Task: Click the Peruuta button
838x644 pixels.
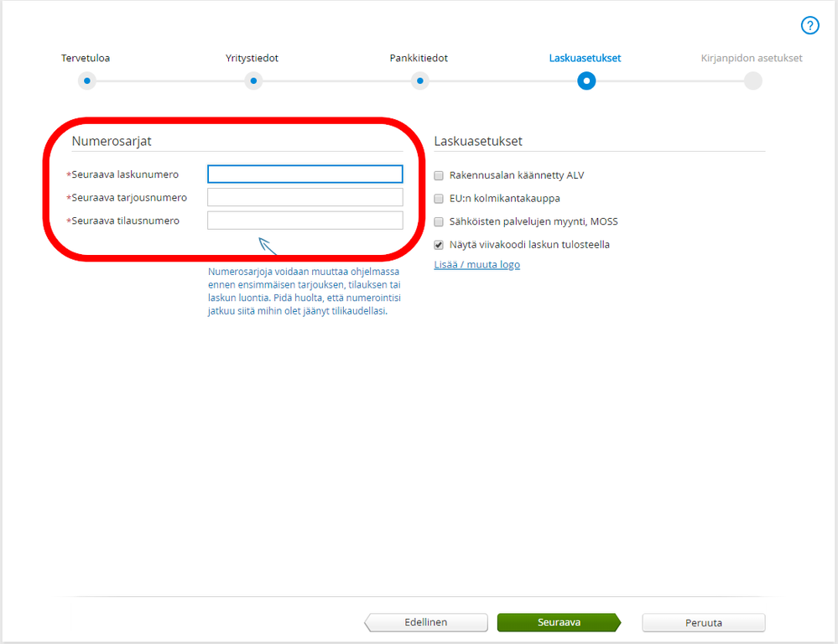Action: [703, 623]
